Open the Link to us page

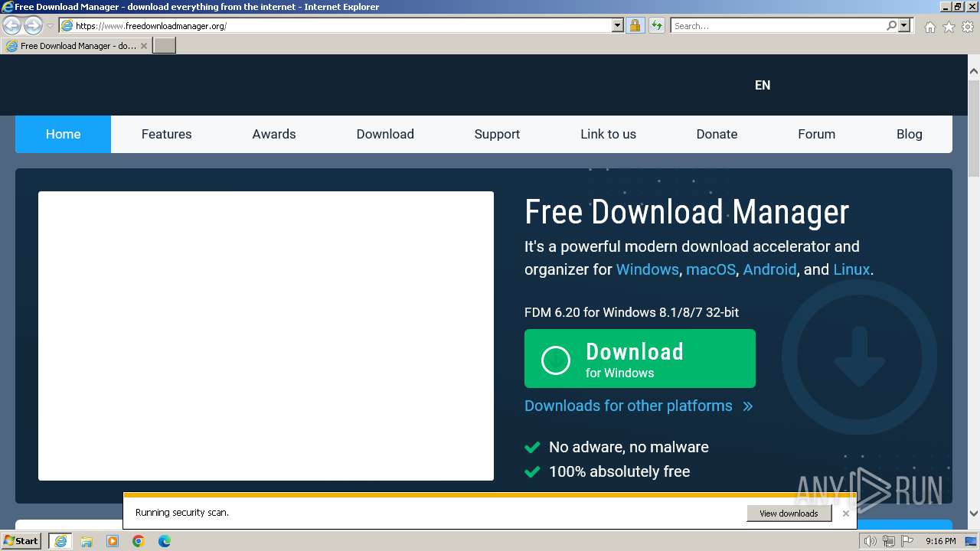tap(608, 134)
